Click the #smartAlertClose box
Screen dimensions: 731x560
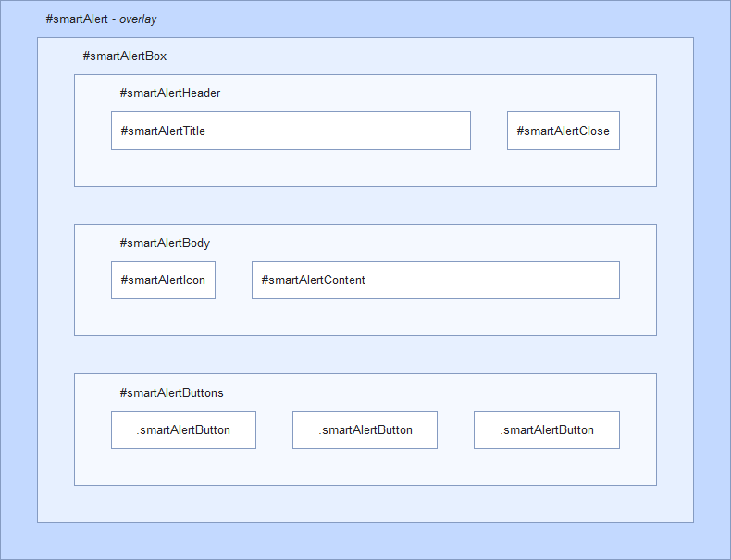(563, 131)
